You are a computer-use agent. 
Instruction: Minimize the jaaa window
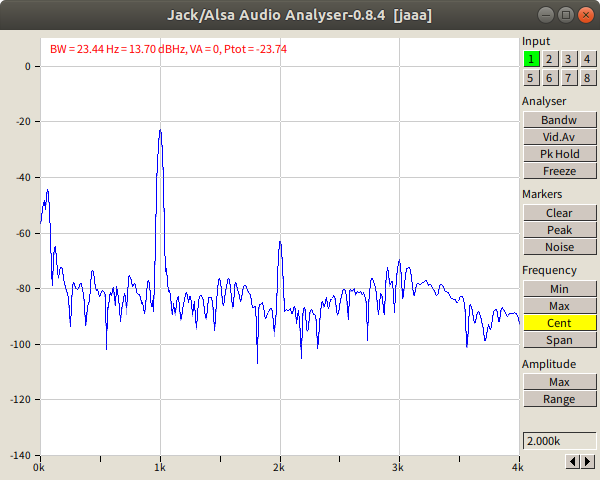pos(546,15)
